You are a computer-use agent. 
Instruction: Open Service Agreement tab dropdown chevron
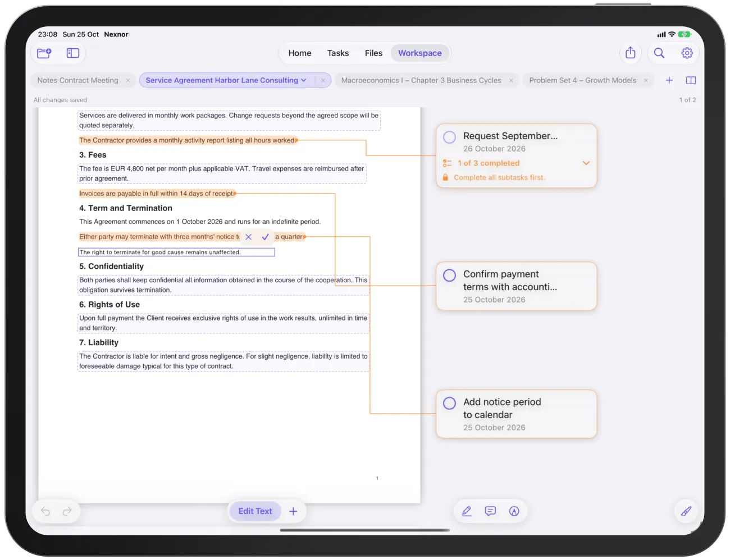point(304,80)
